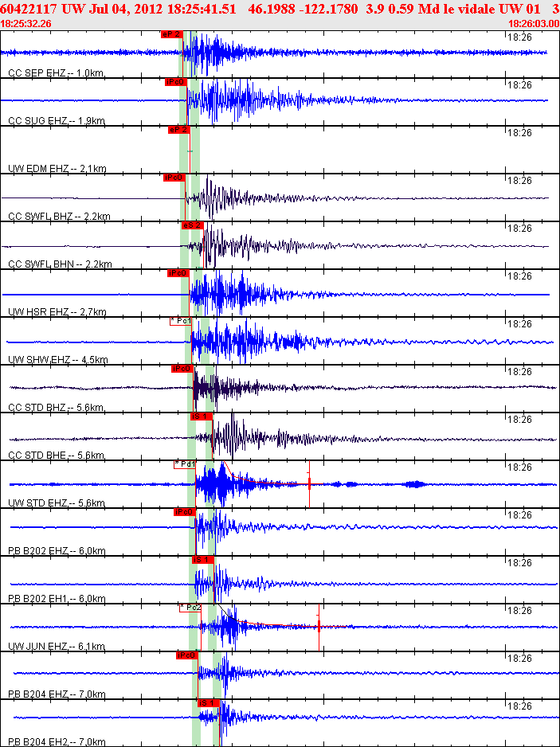560x747 pixels.
Task: Click the eP 2 pick flag on CC SEP EHZ
Action: tap(171, 34)
